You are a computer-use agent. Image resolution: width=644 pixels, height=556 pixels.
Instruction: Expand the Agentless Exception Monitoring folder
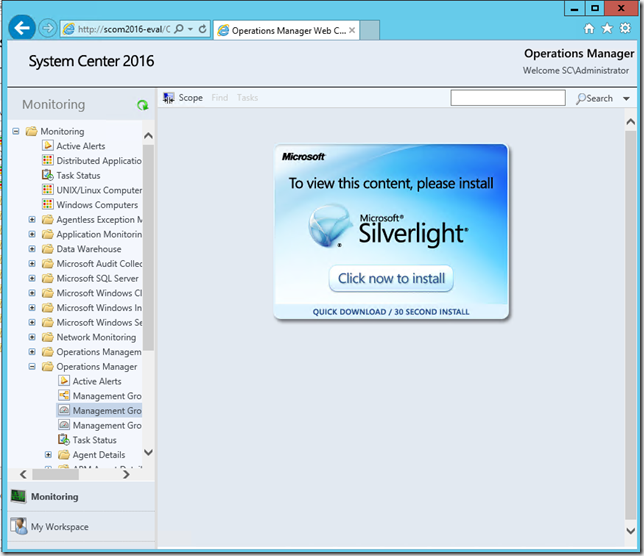[32, 219]
